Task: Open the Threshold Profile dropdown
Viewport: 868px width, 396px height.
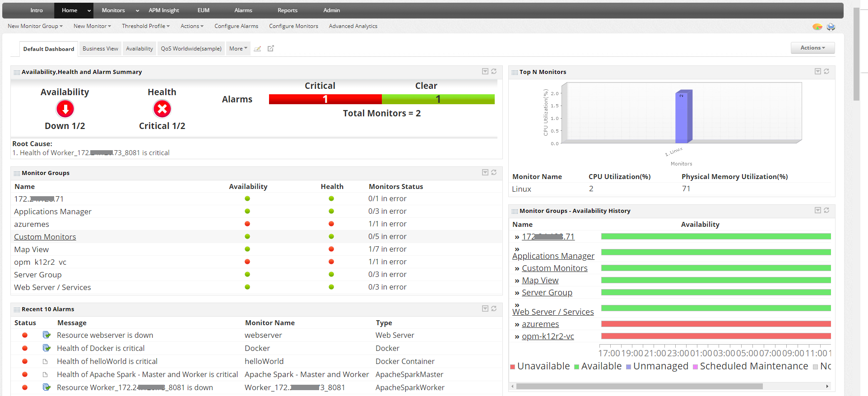Action: coord(146,26)
